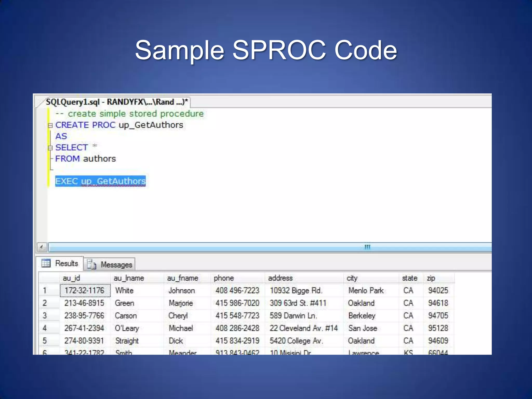Image resolution: width=532 pixels, height=399 pixels.
Task: Select cell 172-32-1176
Action: click(x=85, y=290)
